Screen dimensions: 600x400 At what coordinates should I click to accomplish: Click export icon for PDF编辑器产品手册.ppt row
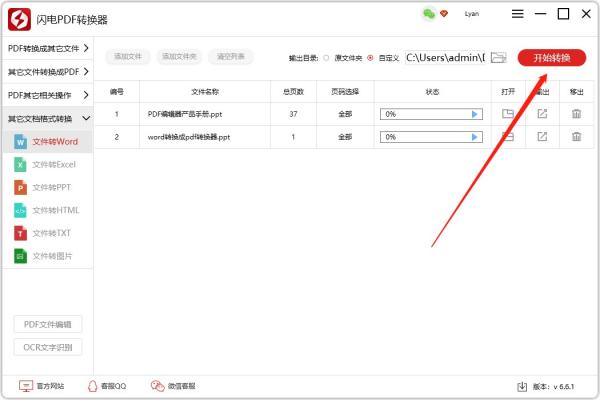point(542,114)
